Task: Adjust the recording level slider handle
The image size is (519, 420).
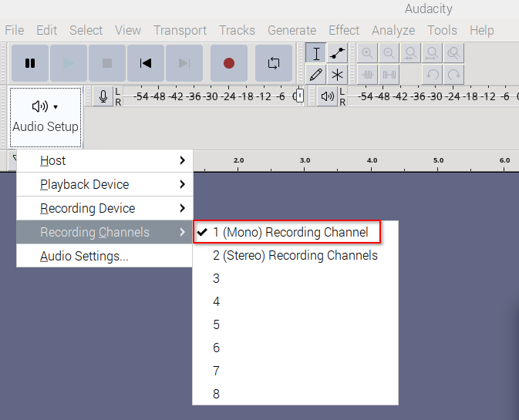Action: (x=299, y=96)
